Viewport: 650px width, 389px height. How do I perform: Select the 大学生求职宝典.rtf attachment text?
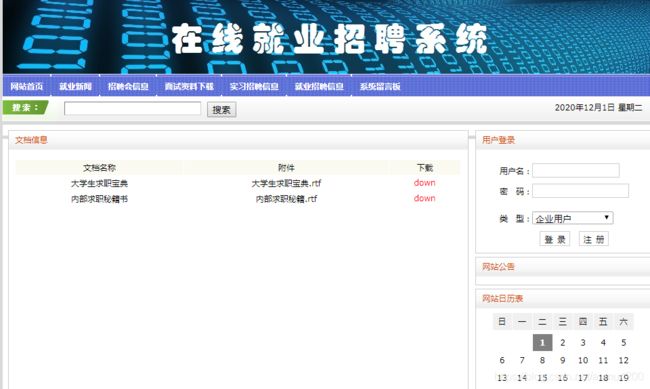[x=286, y=183]
